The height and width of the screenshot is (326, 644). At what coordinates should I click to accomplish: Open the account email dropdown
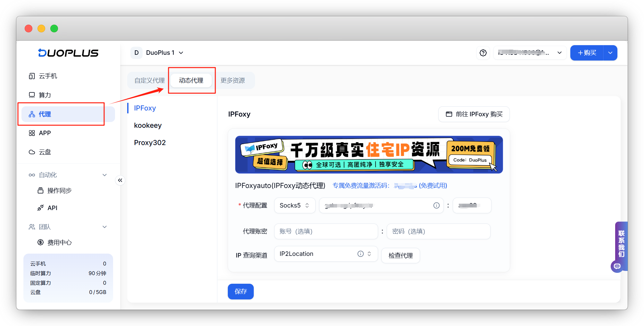pyautogui.click(x=530, y=53)
